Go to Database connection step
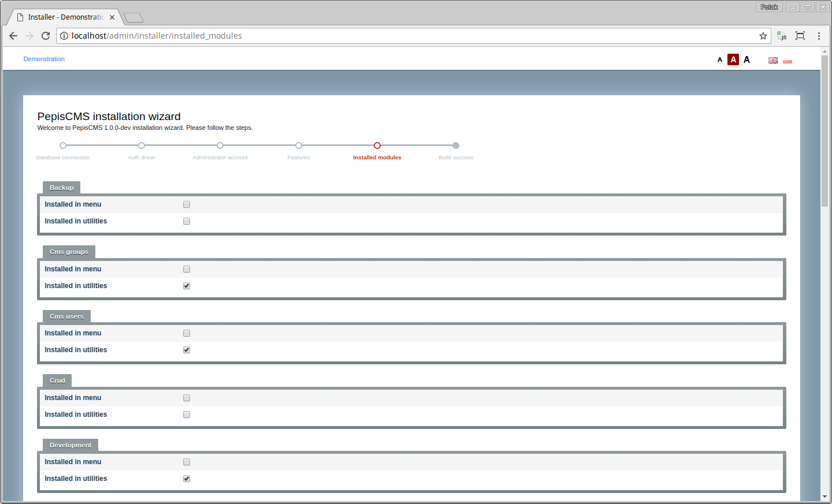 click(63, 145)
